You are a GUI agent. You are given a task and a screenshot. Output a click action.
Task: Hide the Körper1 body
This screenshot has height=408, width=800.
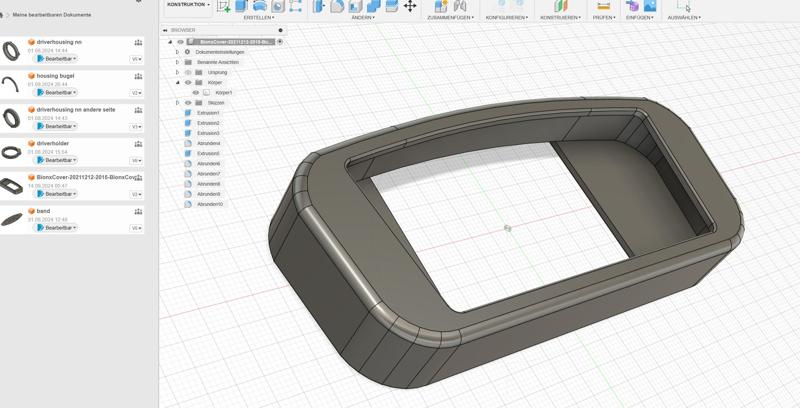[x=196, y=93]
